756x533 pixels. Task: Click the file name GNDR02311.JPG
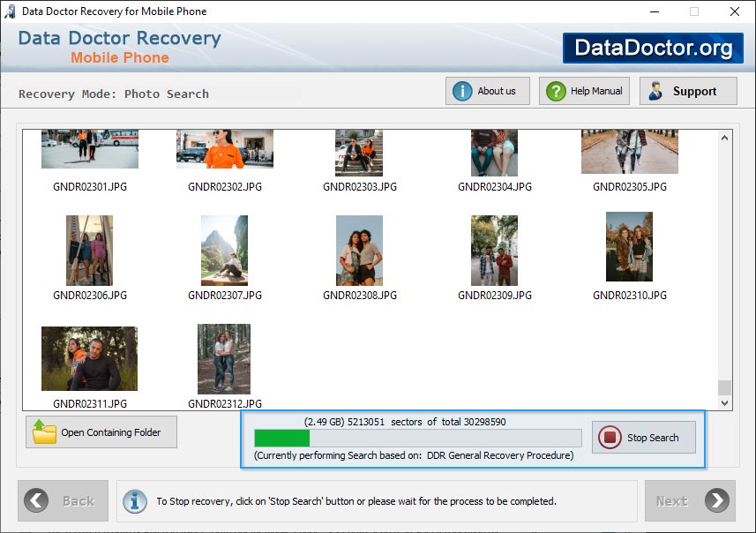(90, 404)
